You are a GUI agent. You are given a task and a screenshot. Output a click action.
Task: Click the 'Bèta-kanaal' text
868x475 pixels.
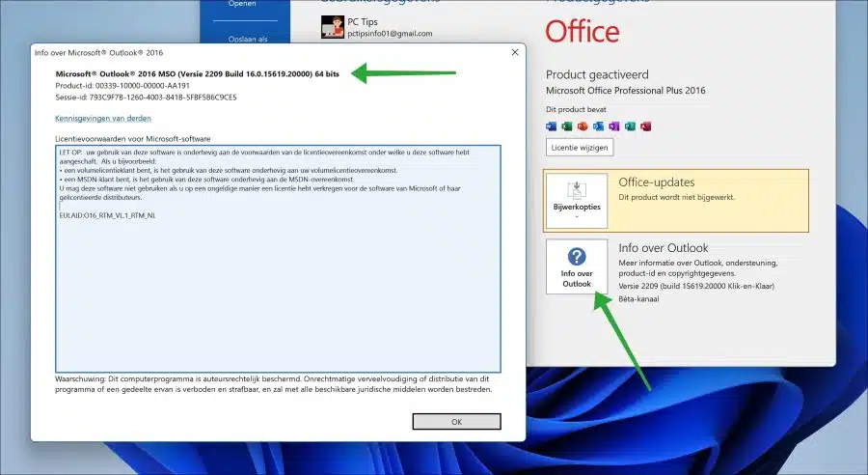tap(638, 298)
